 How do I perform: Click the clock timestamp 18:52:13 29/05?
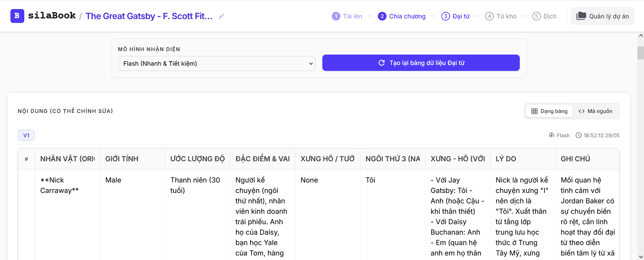click(598, 135)
